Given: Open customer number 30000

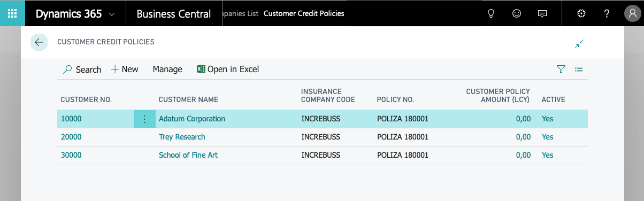Looking at the screenshot, I should (71, 155).
